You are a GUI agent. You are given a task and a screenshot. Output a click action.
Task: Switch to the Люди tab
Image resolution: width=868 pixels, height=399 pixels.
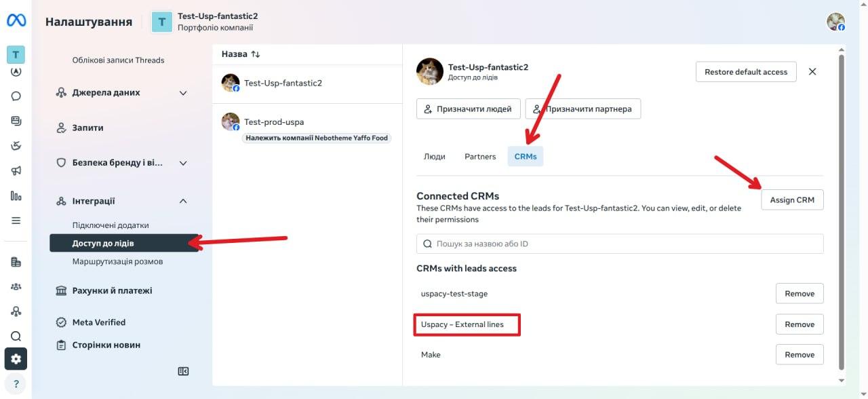click(x=435, y=157)
